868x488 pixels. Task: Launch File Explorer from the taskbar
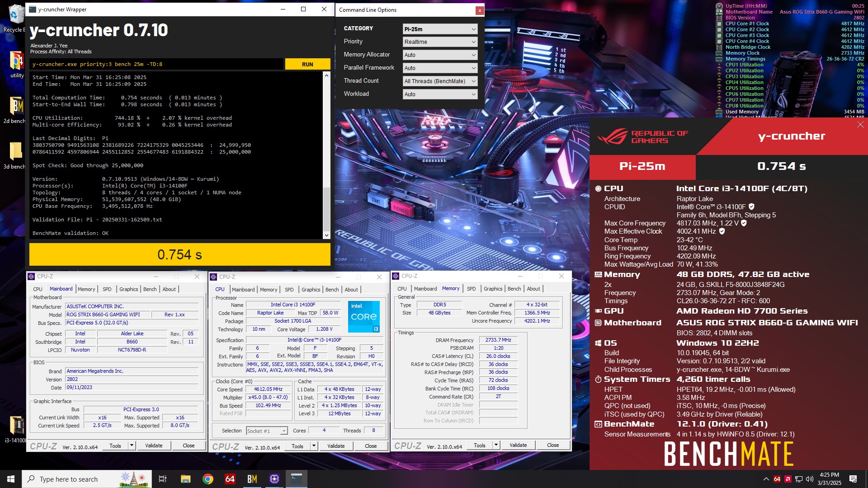coord(185,479)
